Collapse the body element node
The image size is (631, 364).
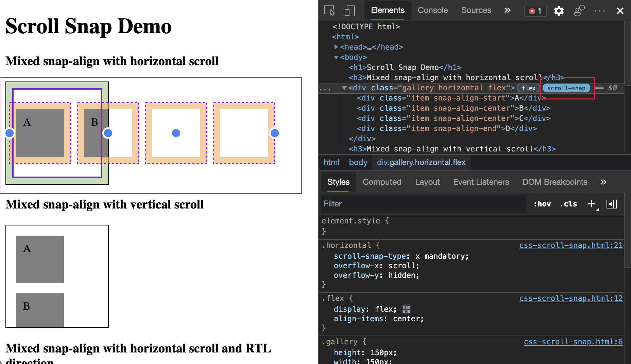tap(336, 57)
